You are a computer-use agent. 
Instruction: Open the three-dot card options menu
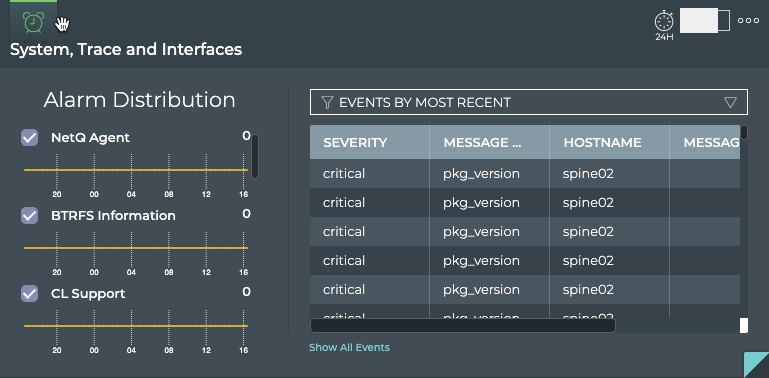coord(748,21)
